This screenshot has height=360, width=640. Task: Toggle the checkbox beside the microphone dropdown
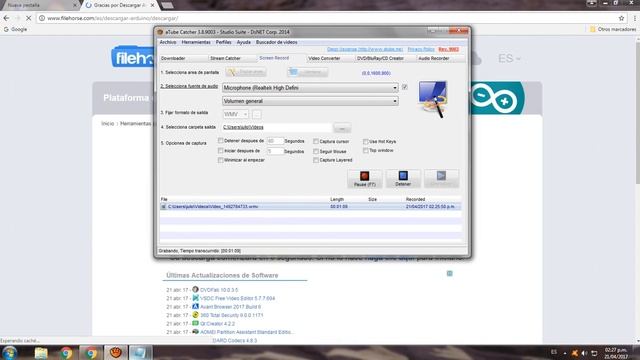coord(404,87)
